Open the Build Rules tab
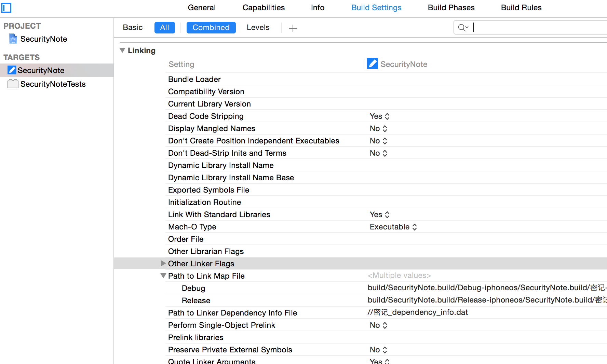Screen dimensions: 607x364 tap(521, 8)
